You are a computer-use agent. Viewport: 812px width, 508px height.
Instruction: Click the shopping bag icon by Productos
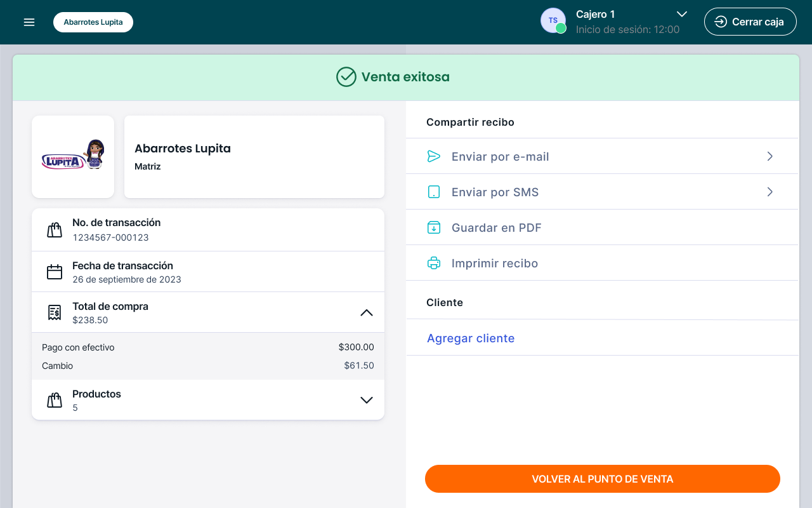click(55, 400)
